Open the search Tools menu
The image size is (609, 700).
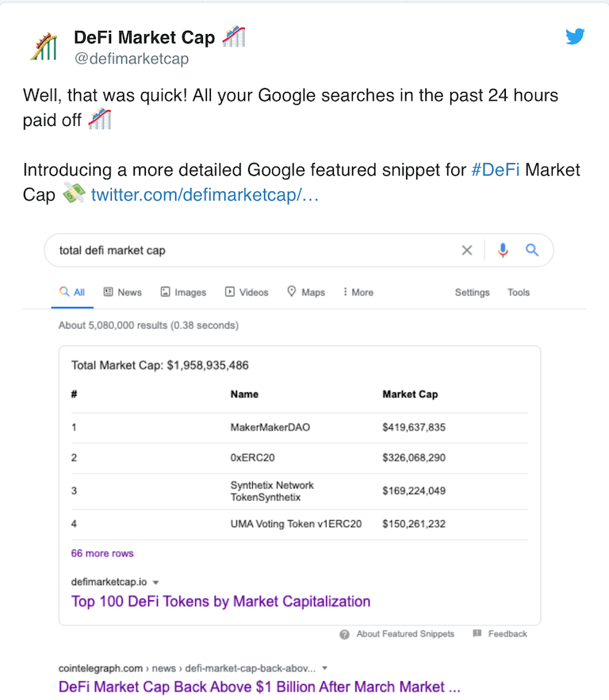click(519, 293)
